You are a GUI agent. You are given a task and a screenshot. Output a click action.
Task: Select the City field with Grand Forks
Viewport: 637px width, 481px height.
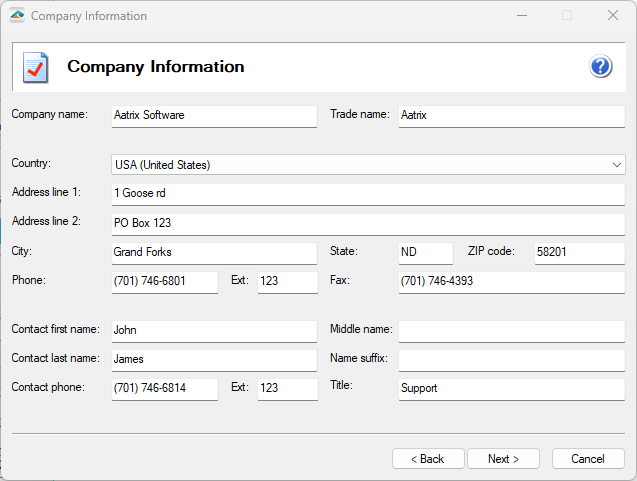tap(214, 254)
